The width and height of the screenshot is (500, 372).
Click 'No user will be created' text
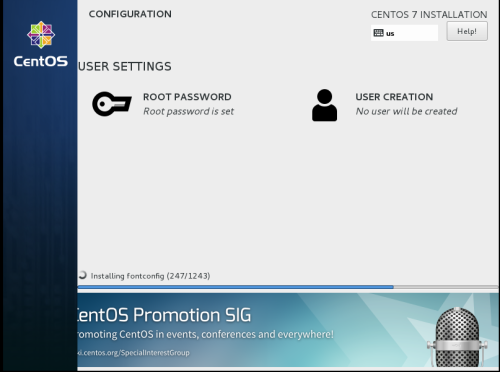click(x=406, y=111)
